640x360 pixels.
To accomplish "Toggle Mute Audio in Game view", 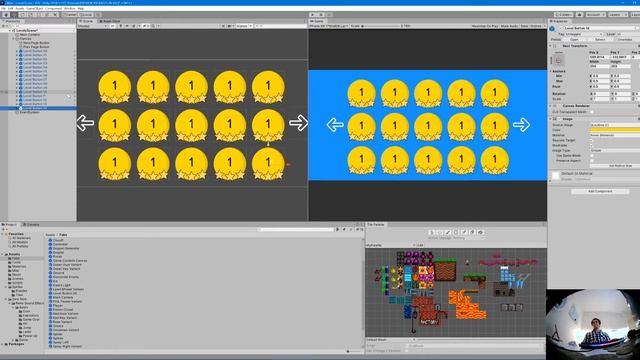I will 509,26.
